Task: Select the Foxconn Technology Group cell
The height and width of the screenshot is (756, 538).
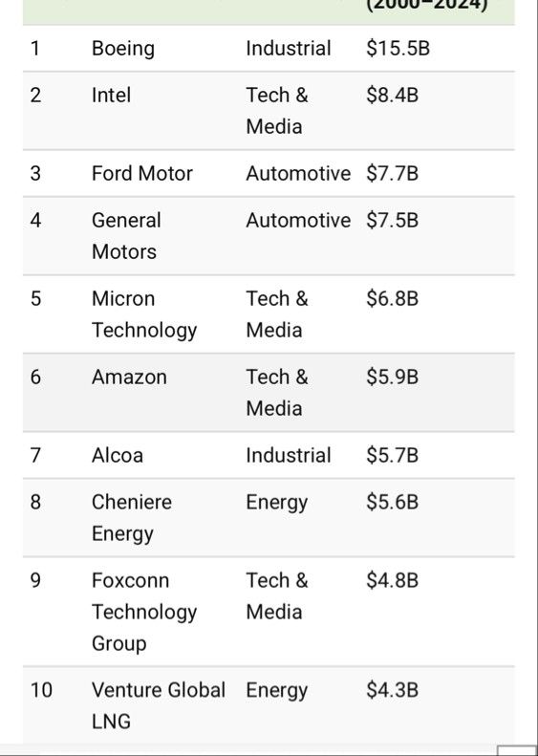Action: pyautogui.click(x=144, y=612)
